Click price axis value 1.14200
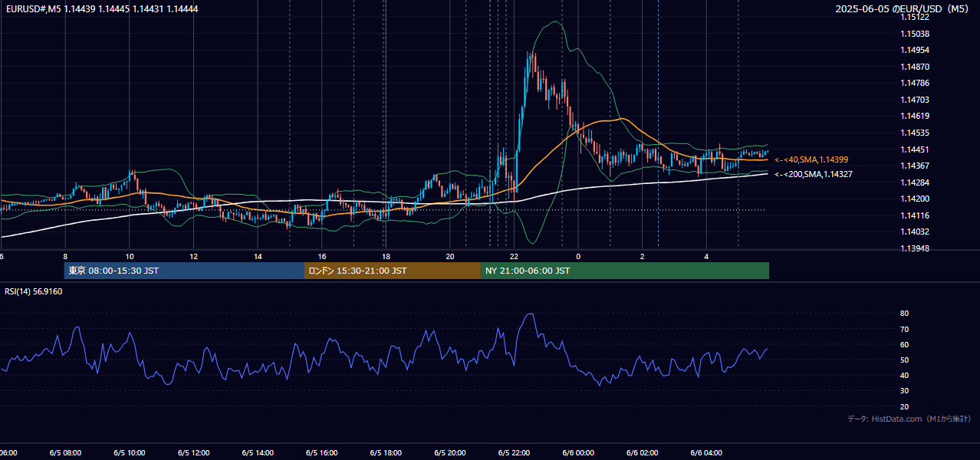This screenshot has width=980, height=460. pyautogui.click(x=915, y=199)
